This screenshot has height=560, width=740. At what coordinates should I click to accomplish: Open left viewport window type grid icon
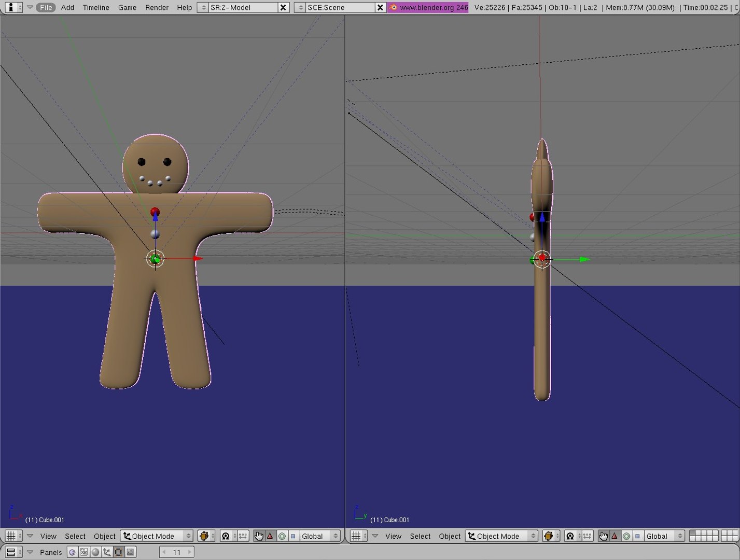click(13, 536)
